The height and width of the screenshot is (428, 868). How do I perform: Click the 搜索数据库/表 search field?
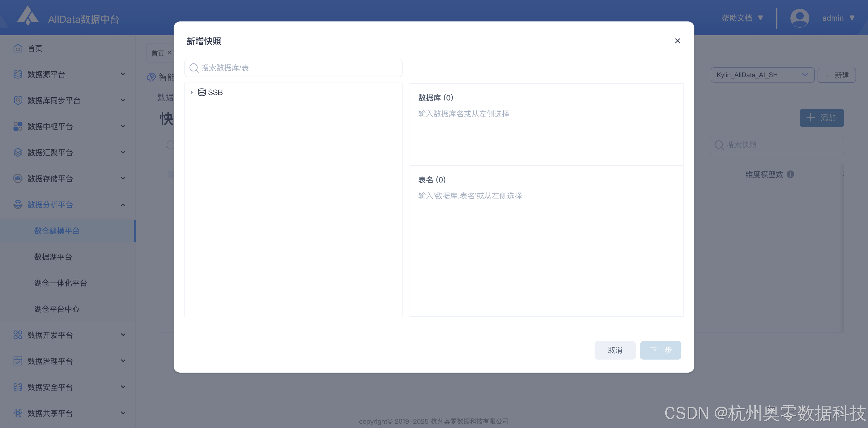(x=293, y=68)
